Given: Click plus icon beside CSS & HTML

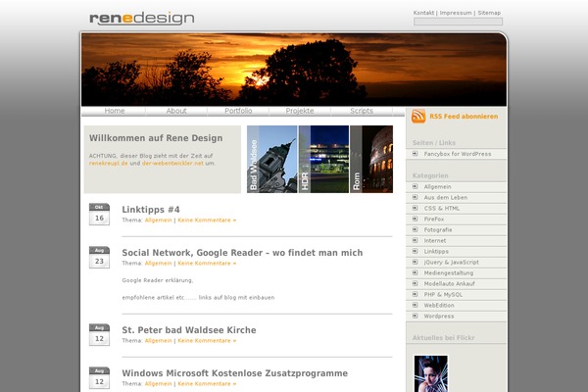Looking at the screenshot, I should (416, 208).
